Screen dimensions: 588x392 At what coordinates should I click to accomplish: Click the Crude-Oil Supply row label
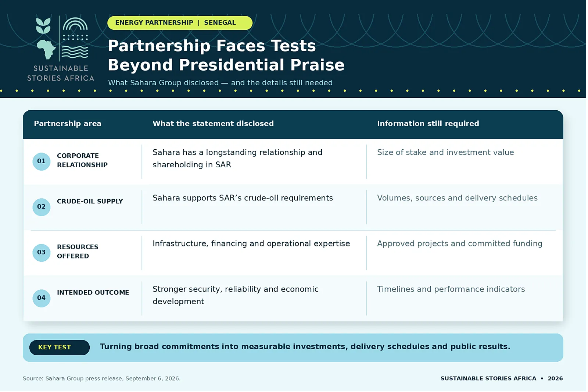click(x=90, y=202)
